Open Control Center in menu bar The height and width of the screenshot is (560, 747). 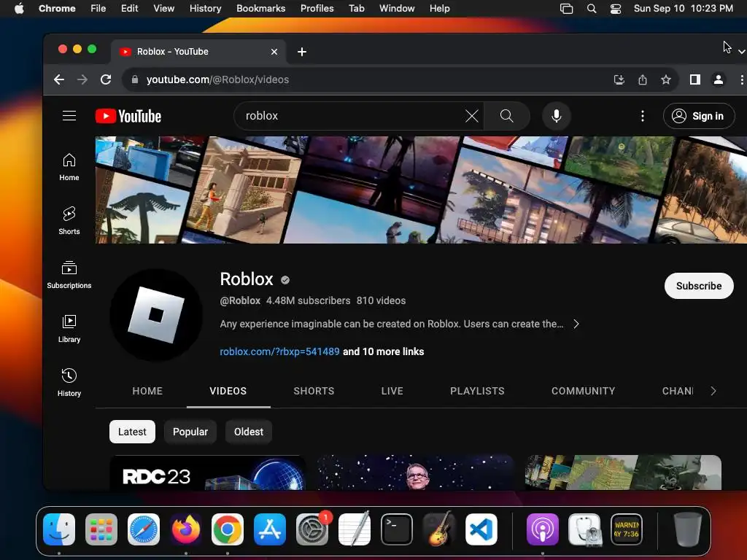pos(616,8)
